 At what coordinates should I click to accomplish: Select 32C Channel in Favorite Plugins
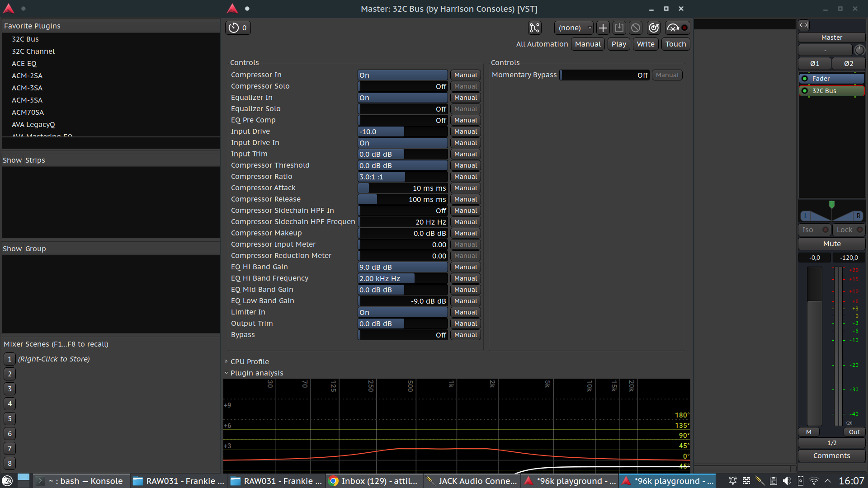(33, 52)
